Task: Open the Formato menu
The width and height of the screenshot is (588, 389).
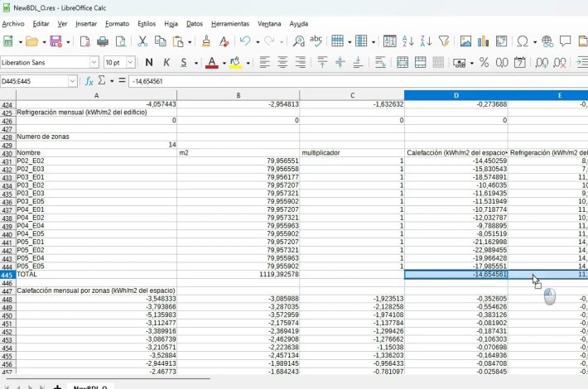Action: click(x=117, y=24)
